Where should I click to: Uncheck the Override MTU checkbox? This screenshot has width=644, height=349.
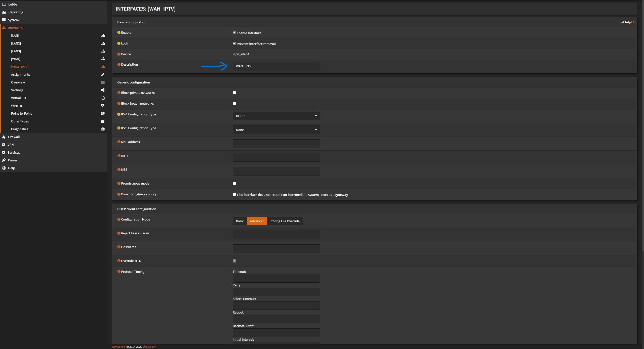pyautogui.click(x=234, y=261)
